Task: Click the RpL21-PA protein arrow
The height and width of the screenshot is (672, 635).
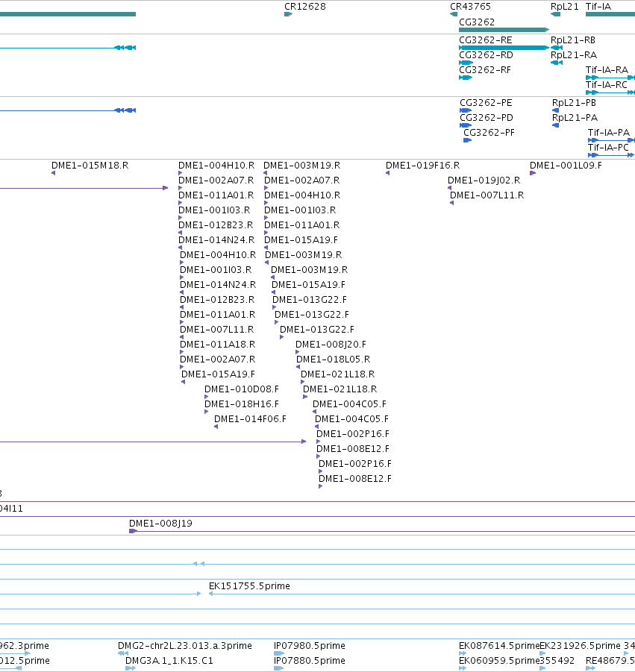Action: pyautogui.click(x=556, y=125)
